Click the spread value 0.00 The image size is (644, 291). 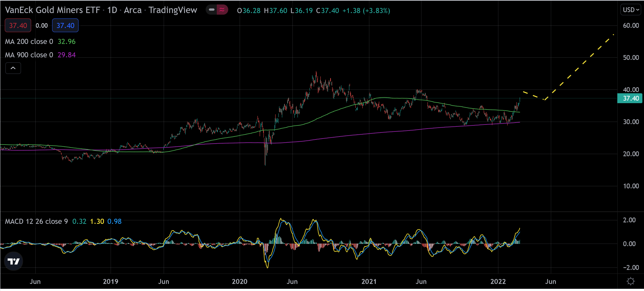point(42,25)
